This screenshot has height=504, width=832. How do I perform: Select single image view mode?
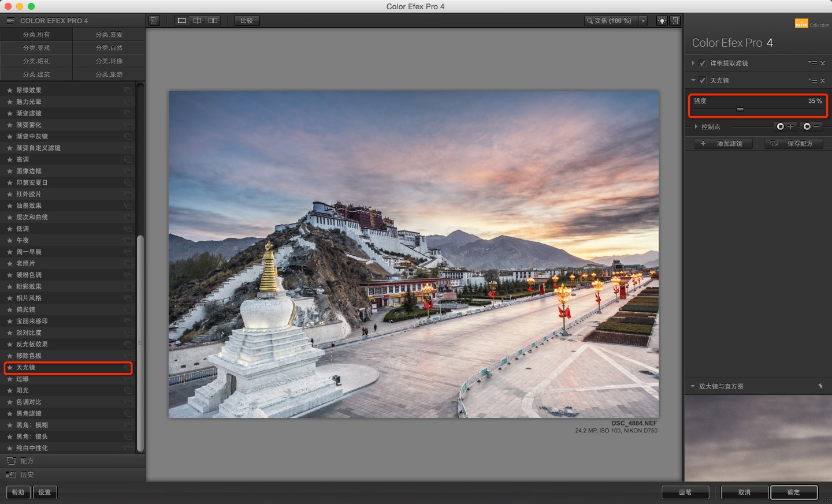(181, 21)
